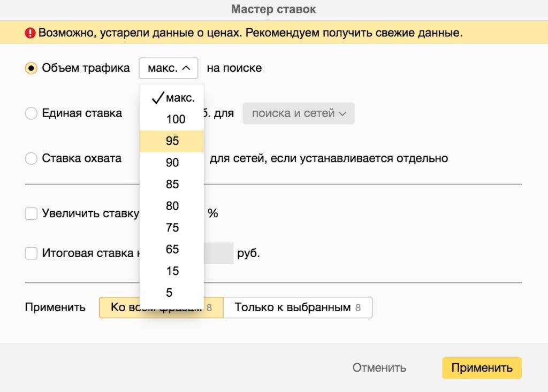Open the 'поиска и сетей' dropdown
The width and height of the screenshot is (548, 392).
(299, 113)
